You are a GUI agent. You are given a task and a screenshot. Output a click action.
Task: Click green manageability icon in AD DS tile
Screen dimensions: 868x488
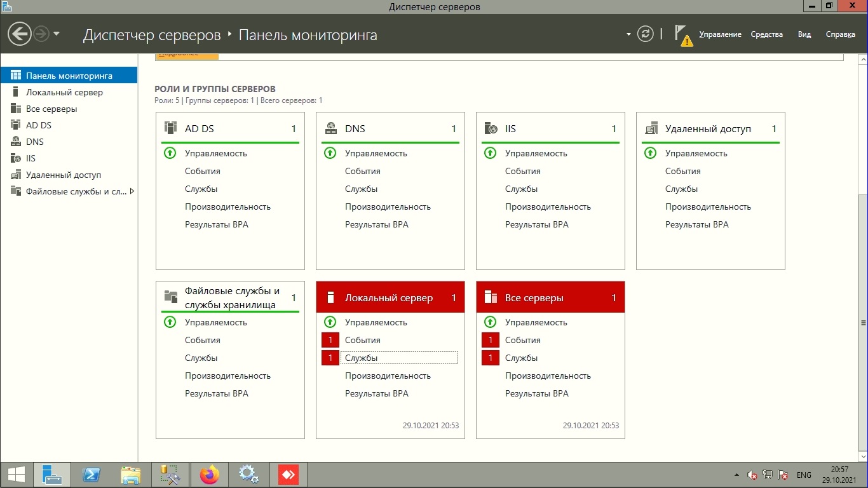[170, 153]
